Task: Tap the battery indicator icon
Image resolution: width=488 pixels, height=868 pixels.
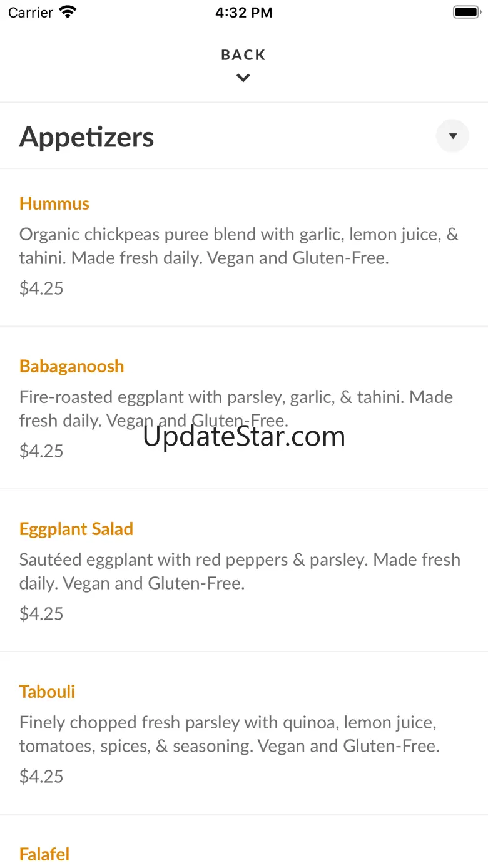Action: [465, 12]
